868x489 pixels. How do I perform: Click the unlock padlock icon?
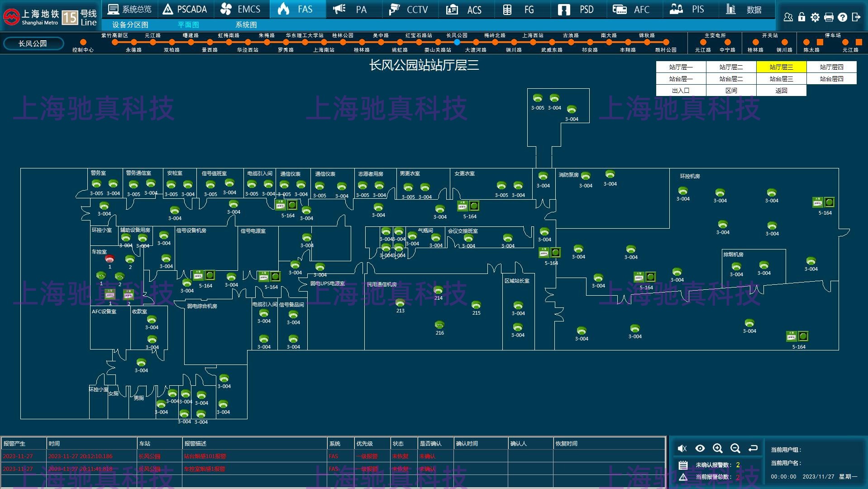801,17
